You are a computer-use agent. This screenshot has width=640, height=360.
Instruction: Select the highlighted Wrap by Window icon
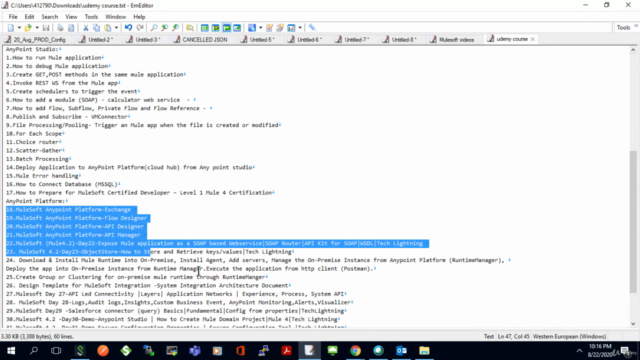[227, 28]
